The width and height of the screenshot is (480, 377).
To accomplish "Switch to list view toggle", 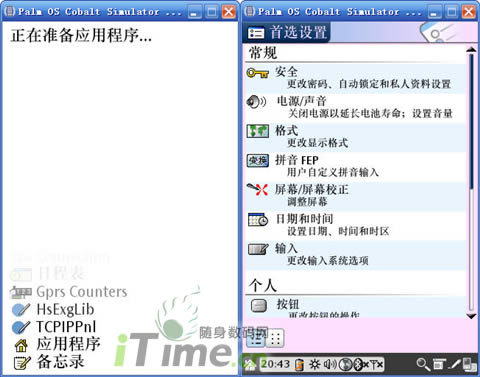I will (x=255, y=339).
